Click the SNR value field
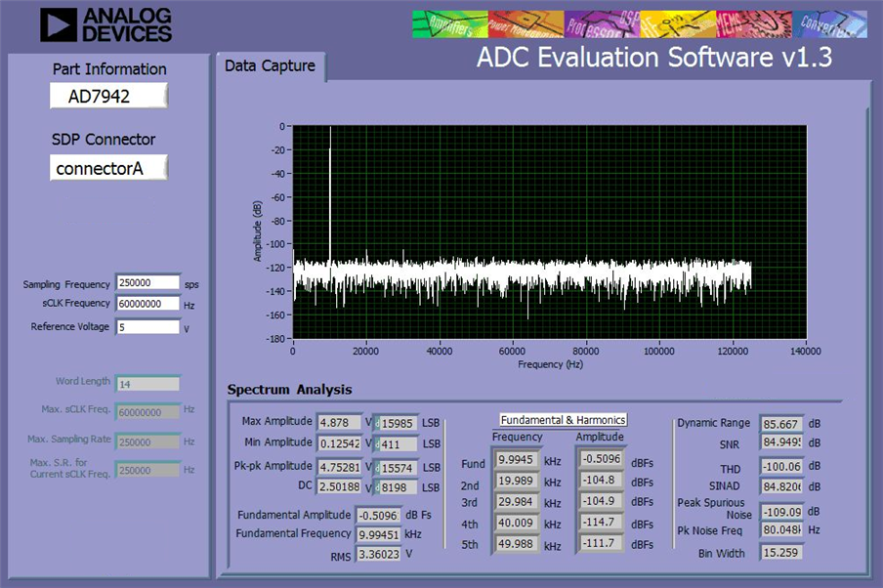 click(x=781, y=442)
